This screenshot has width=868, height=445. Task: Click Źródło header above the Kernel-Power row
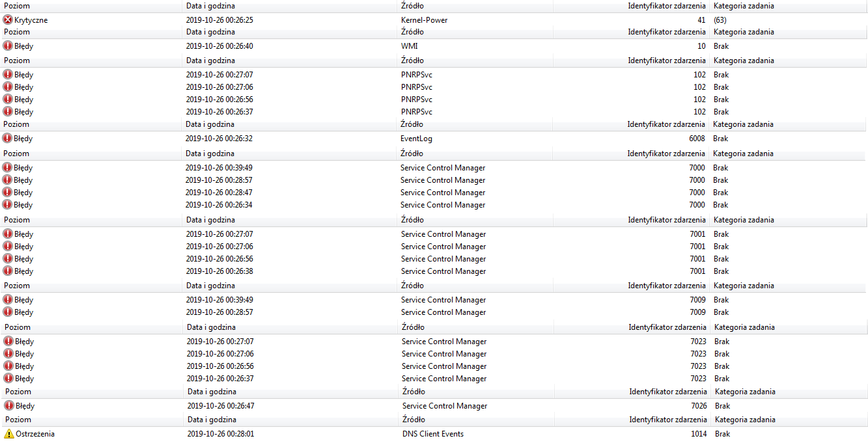click(x=412, y=6)
